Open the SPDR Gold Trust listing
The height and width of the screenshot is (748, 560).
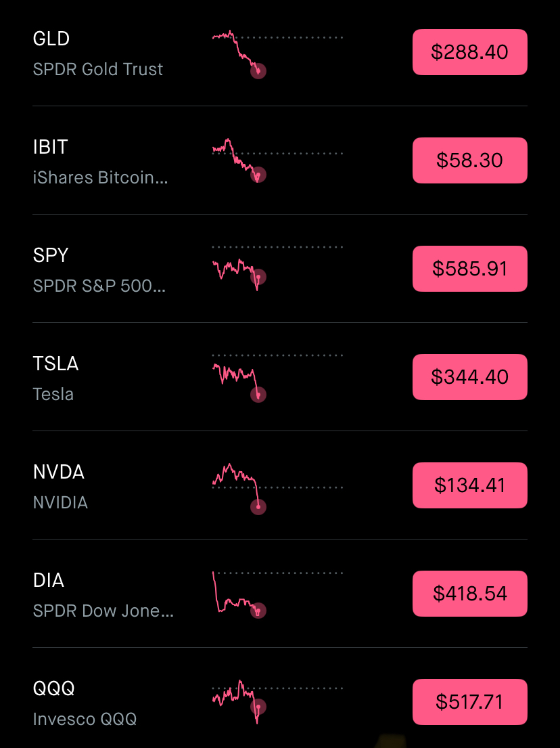(97, 69)
